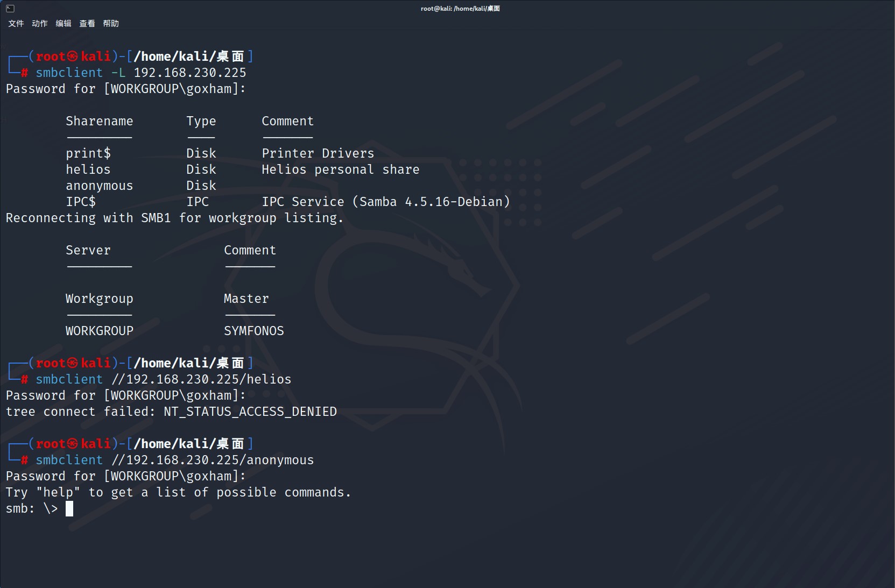895x588 pixels.
Task: Click the 'Printer Drivers' comment
Action: (x=318, y=153)
